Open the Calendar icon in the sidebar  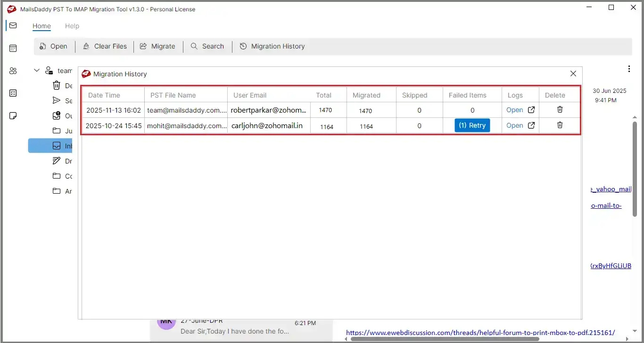pyautogui.click(x=13, y=48)
